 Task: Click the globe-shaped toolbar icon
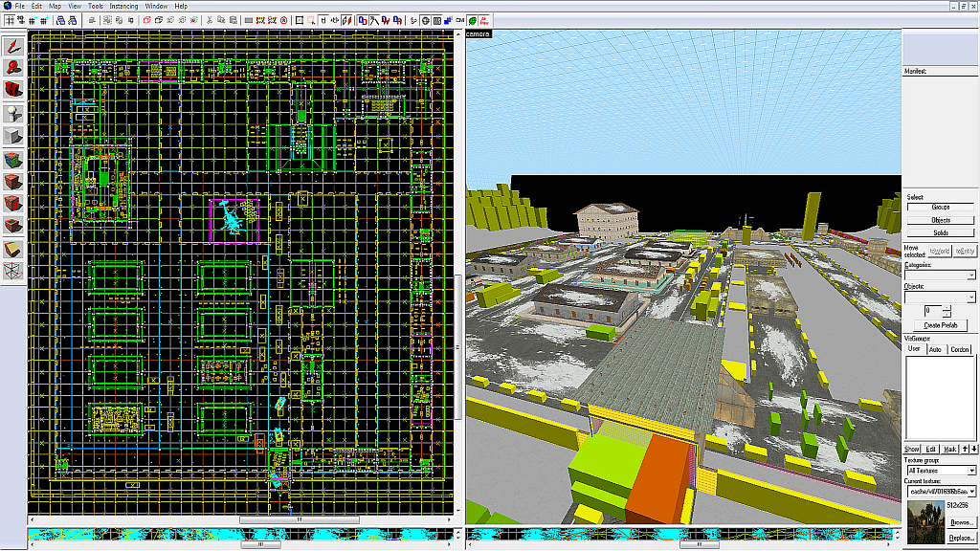pos(426,21)
